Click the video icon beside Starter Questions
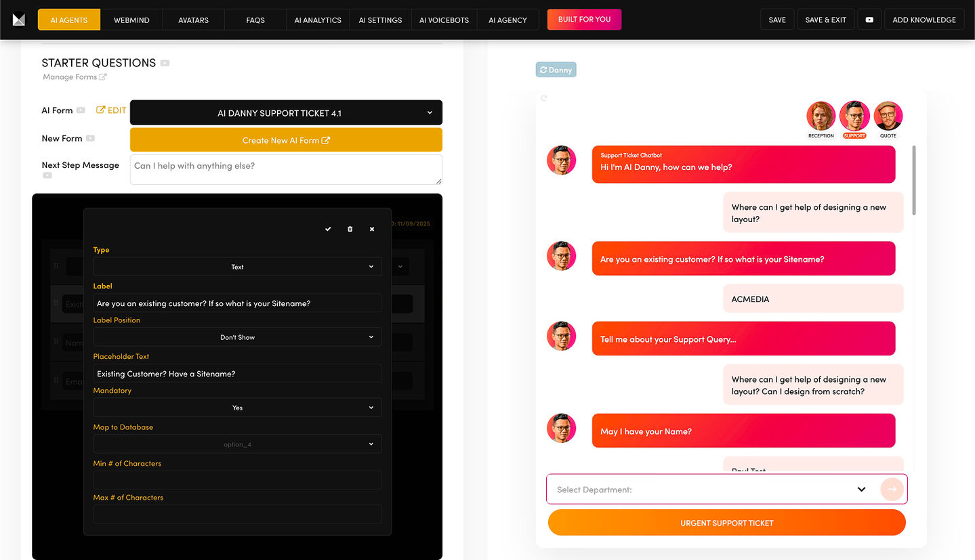 (165, 63)
